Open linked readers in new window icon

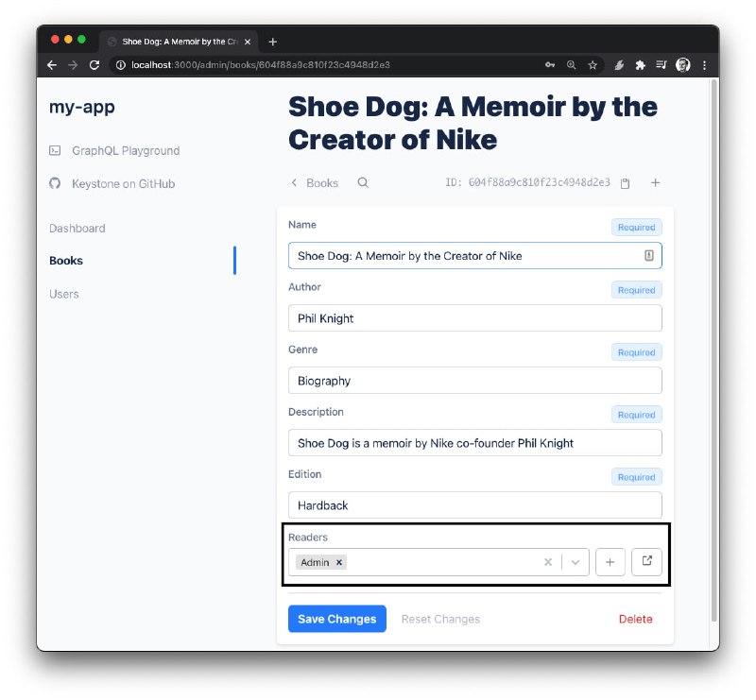click(x=646, y=562)
